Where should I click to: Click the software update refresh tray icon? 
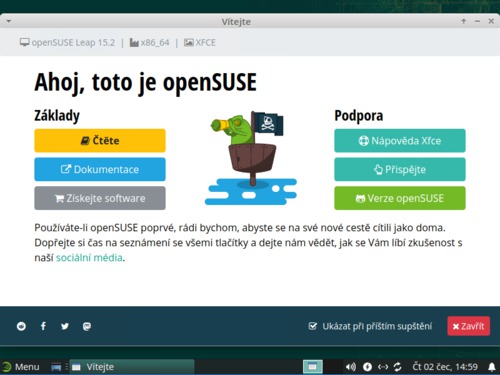point(398,367)
